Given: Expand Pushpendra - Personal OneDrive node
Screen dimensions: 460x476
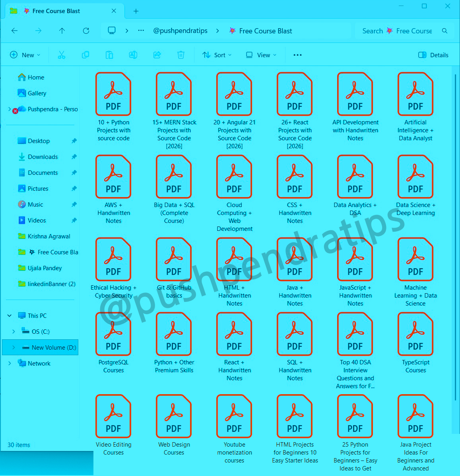Looking at the screenshot, I should point(9,109).
